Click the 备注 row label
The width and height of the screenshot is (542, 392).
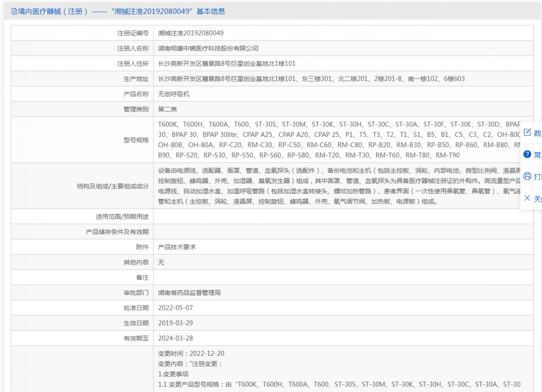(x=142, y=277)
